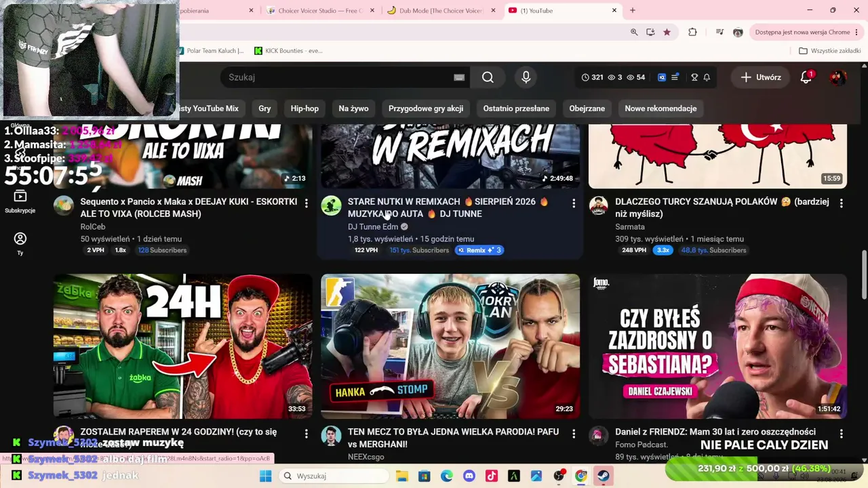This screenshot has height=488, width=868.
Task: Open the DJ Tunne Edm channel name
Action: pos(373,227)
